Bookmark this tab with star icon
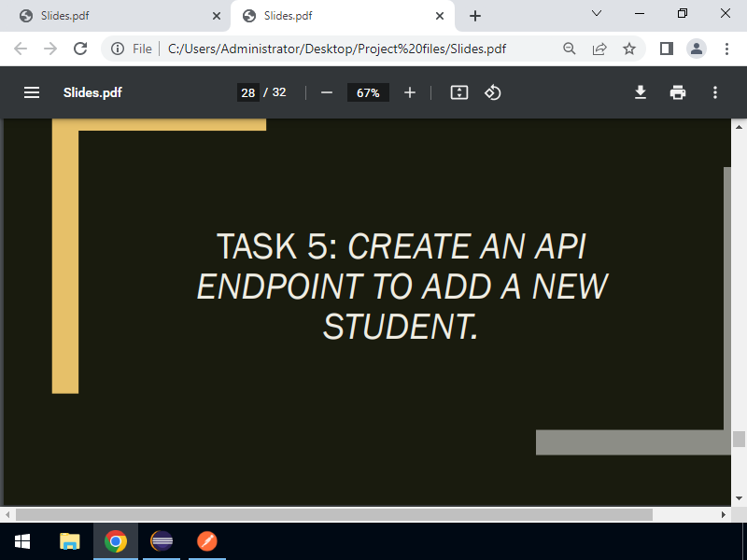 pos(629,49)
